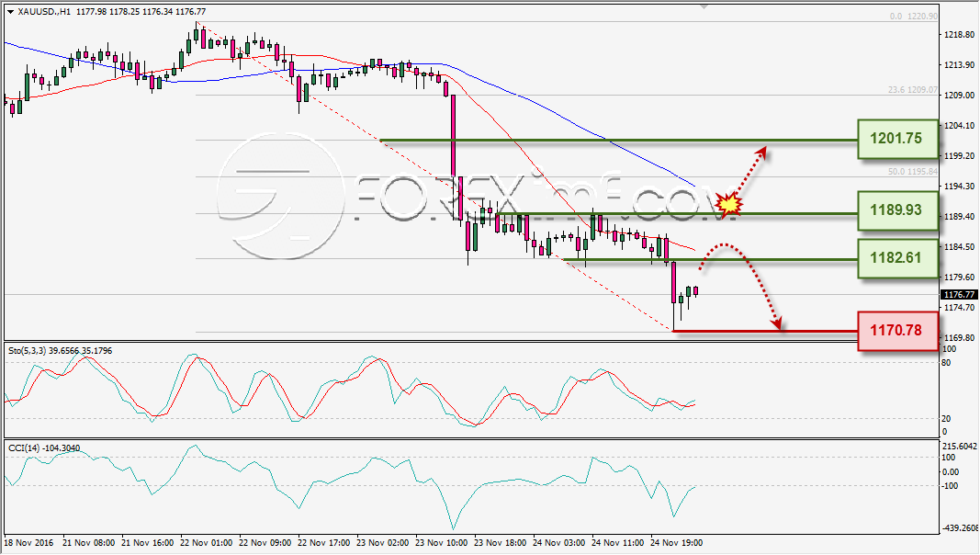Select the 1189.93 green price label
This screenshot has width=980, height=555.
(x=897, y=210)
